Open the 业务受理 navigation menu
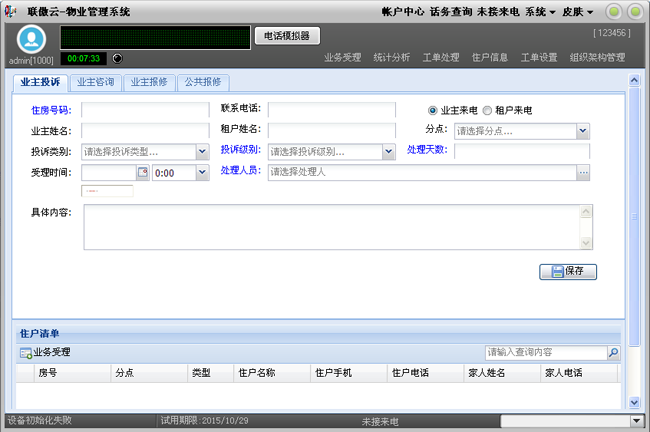 pos(342,58)
